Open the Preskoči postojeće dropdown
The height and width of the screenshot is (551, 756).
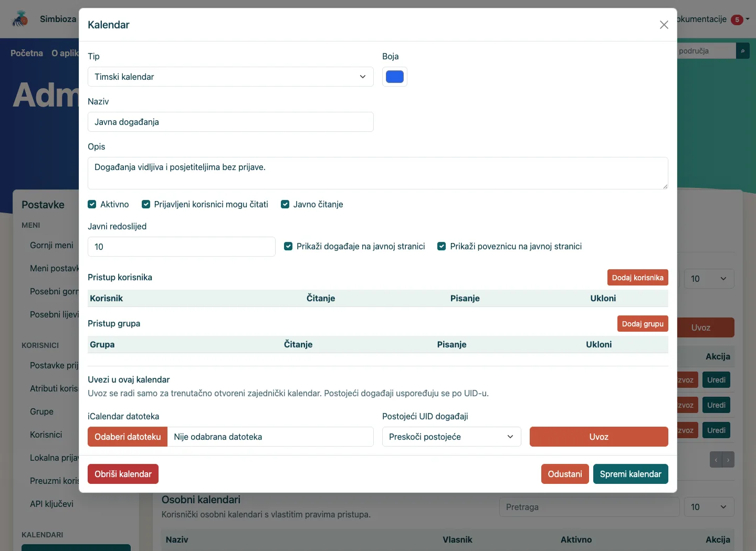coord(451,437)
